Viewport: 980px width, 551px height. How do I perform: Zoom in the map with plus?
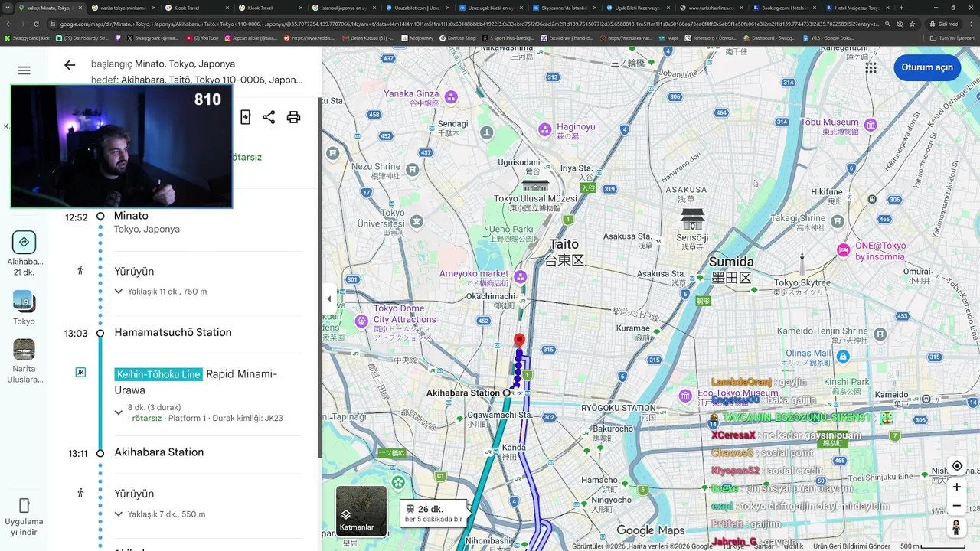pos(956,487)
